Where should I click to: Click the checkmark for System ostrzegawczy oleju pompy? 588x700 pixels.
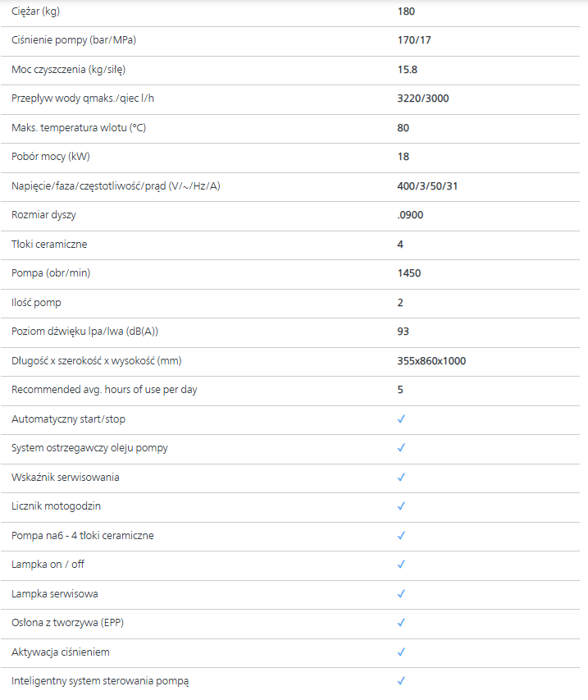(401, 448)
